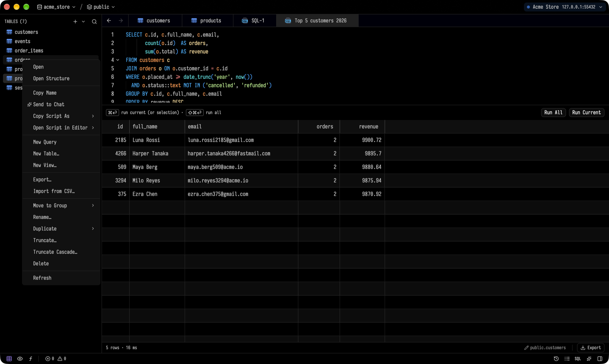
Task: Choose New View… in context menu
Action: pos(62,165)
